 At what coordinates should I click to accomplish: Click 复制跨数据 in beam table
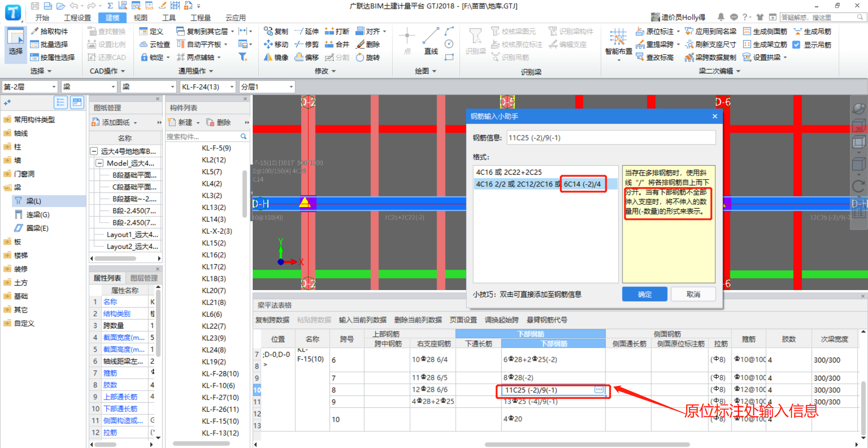click(x=272, y=320)
